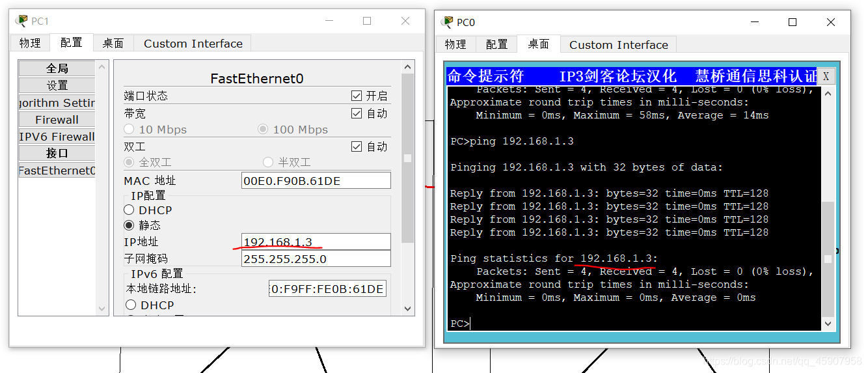Toggle 双工 自动 checkbox
This screenshot has height=373, width=868.
click(357, 146)
